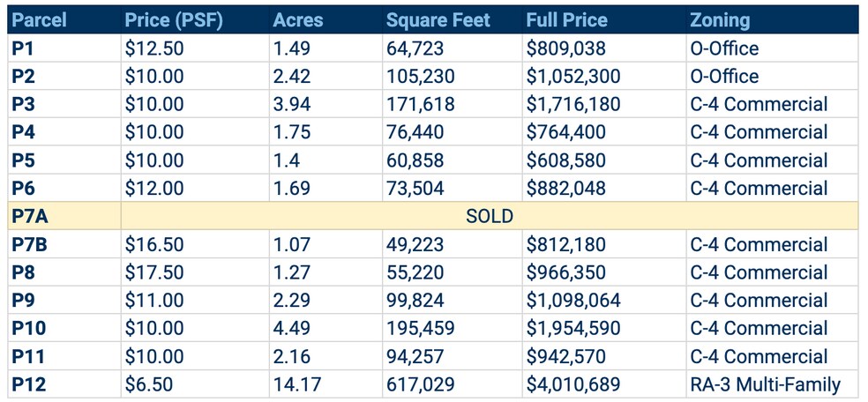Screen dimensions: 868x402
Task: Click the Acres column header
Action: tap(298, 19)
